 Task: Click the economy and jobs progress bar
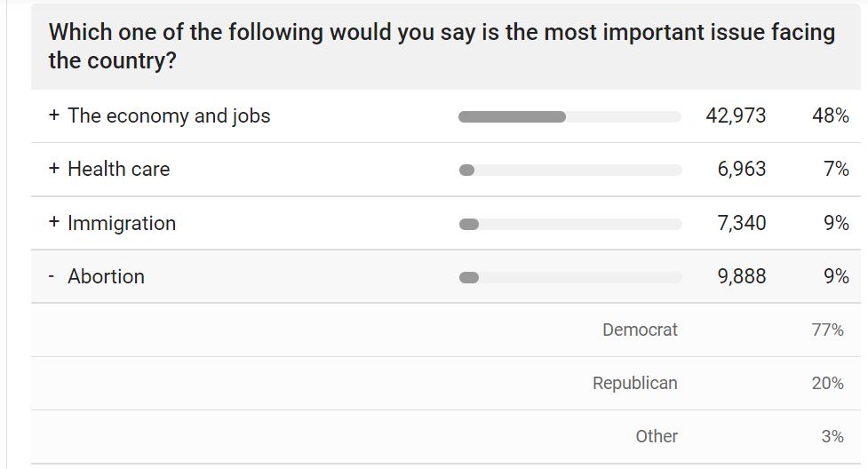click(x=569, y=116)
